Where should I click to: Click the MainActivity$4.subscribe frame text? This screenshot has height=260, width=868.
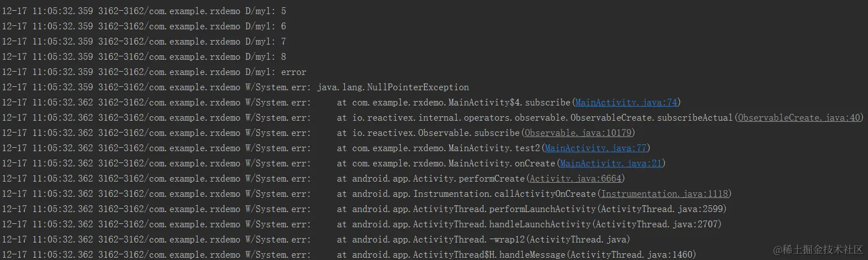tap(462, 103)
